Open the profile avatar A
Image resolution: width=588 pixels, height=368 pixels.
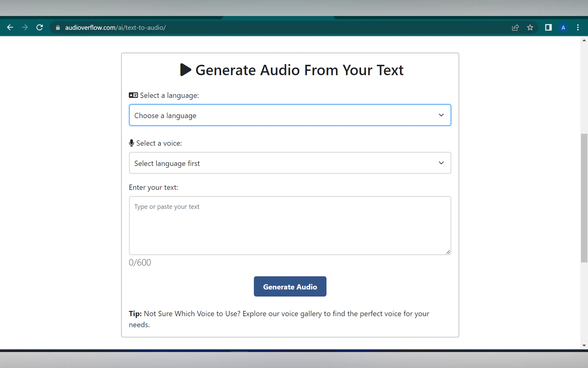point(563,28)
